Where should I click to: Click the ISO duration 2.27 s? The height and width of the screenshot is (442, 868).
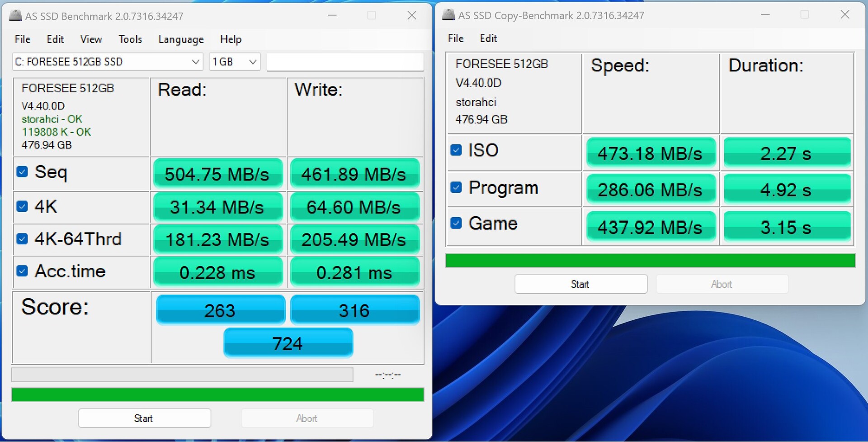(x=787, y=153)
